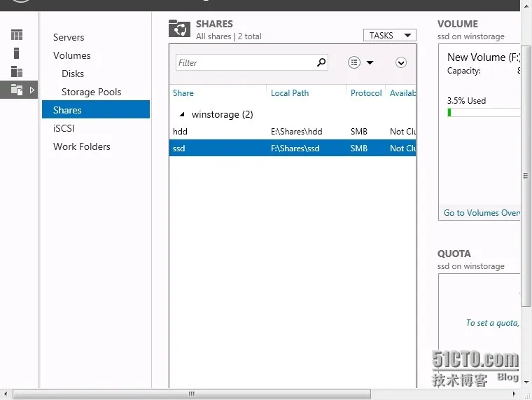Click the New Volume (F:) title
The height and width of the screenshot is (400, 532).
pos(484,57)
